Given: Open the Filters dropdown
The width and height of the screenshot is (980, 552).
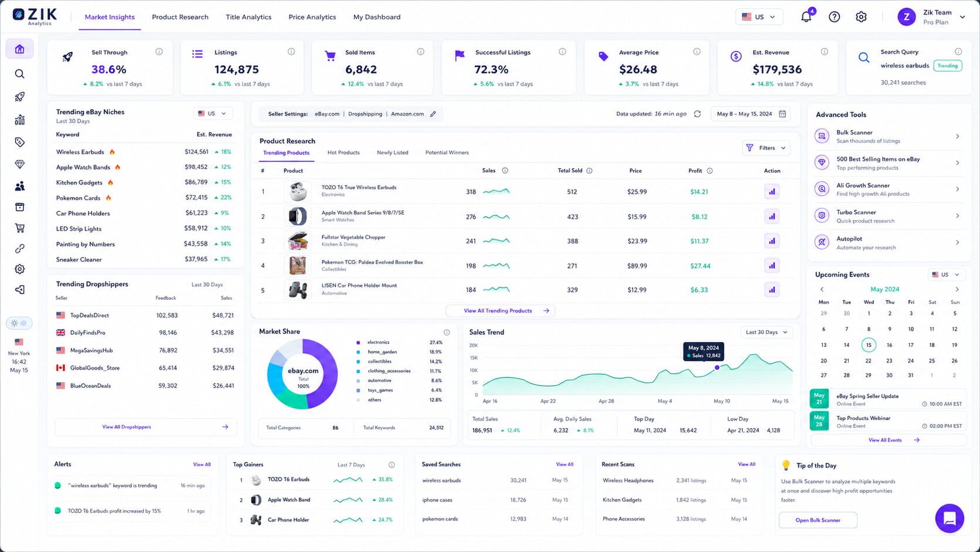Looking at the screenshot, I should [x=766, y=148].
